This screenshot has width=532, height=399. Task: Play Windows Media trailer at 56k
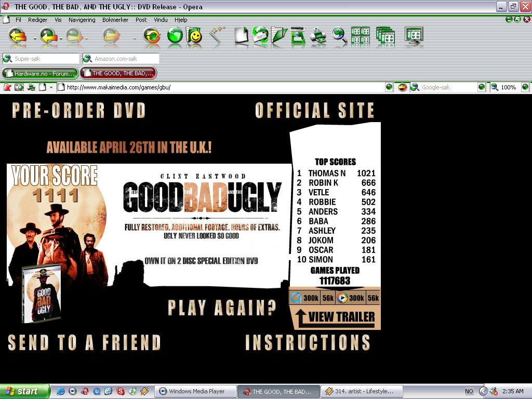click(x=373, y=298)
